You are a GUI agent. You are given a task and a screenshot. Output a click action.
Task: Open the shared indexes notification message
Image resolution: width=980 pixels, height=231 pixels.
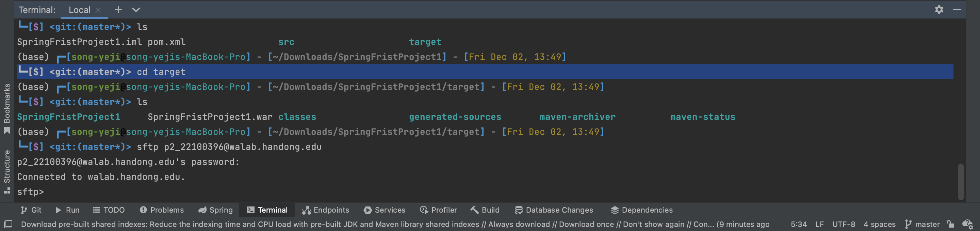(x=395, y=224)
